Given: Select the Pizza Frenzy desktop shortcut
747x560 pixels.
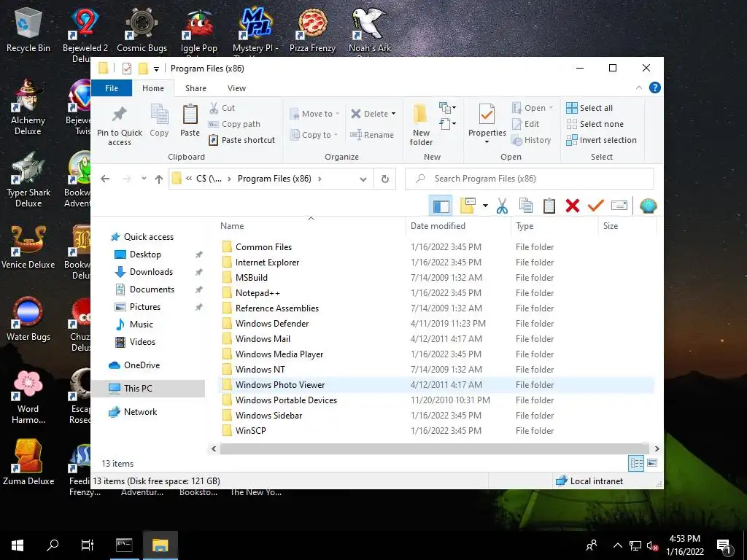Looking at the screenshot, I should coord(312,29).
